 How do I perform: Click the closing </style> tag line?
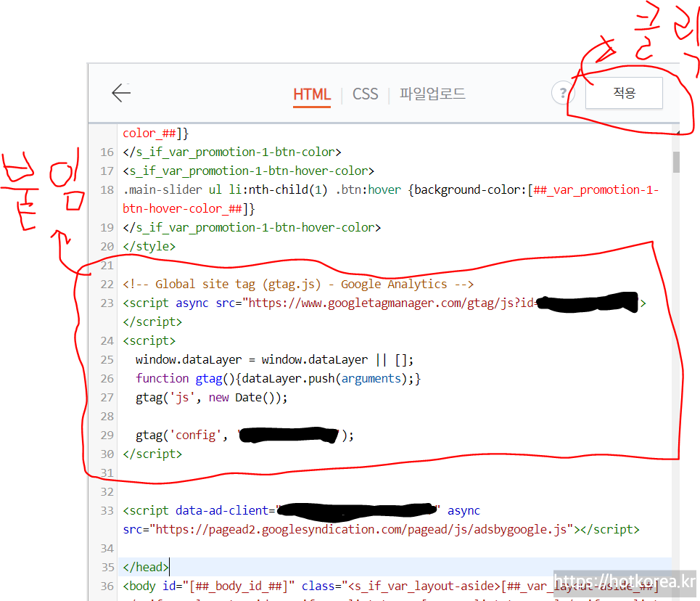(149, 247)
